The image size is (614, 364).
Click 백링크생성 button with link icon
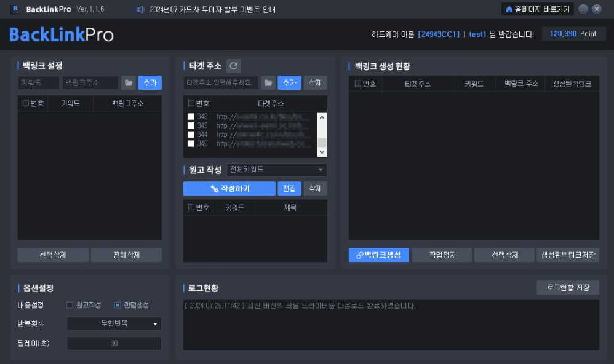(378, 255)
